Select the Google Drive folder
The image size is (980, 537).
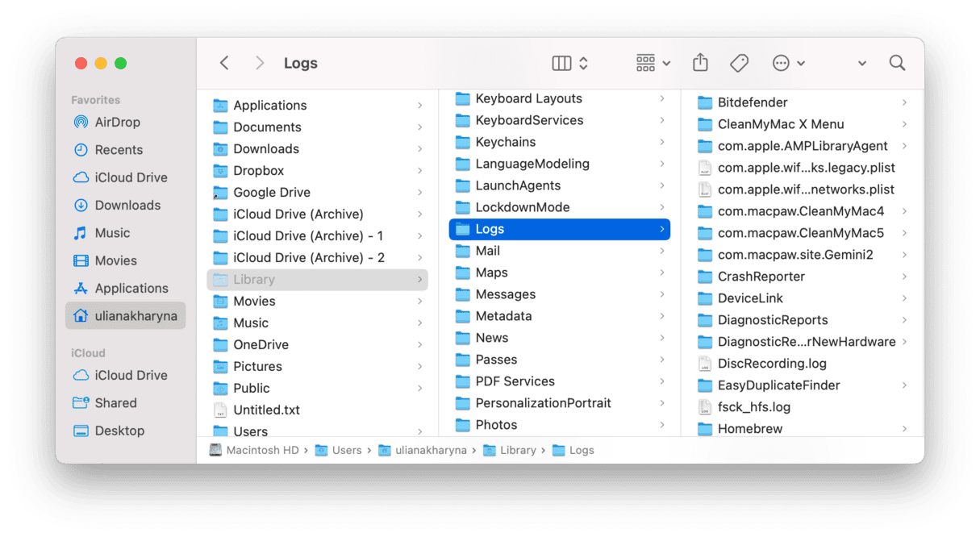(318, 193)
